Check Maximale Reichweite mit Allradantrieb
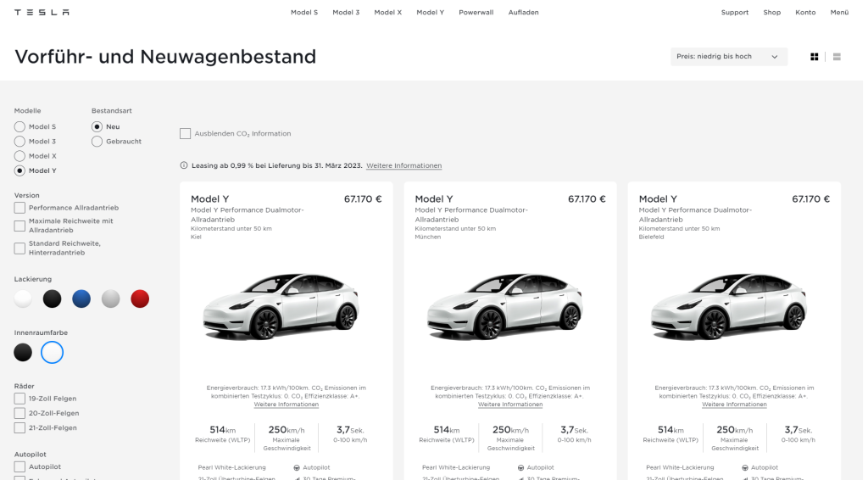 coord(20,226)
